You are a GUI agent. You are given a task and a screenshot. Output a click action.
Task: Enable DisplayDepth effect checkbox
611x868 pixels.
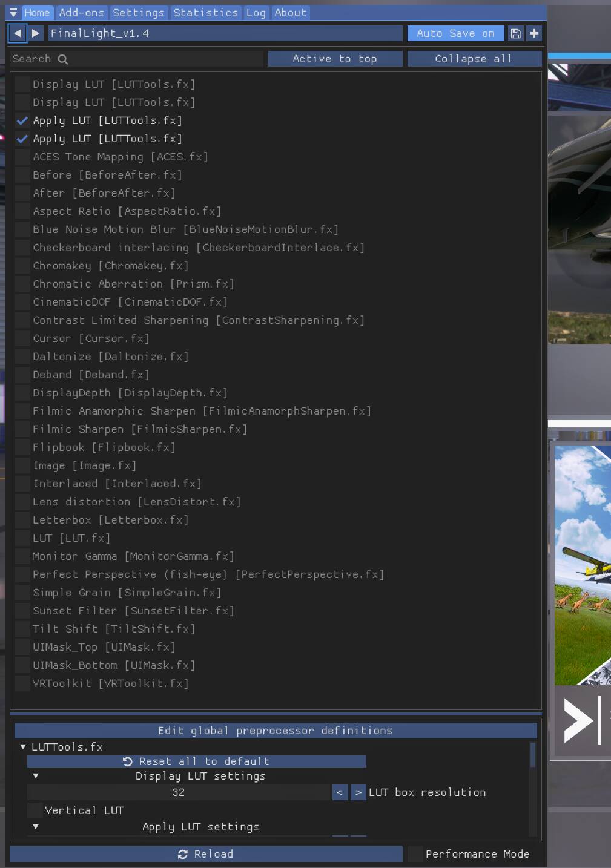coord(22,393)
